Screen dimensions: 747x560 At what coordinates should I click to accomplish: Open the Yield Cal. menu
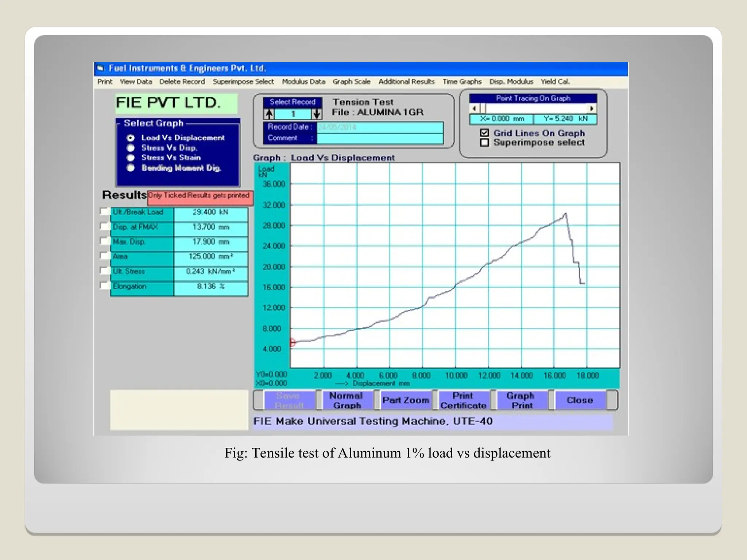pyautogui.click(x=555, y=82)
